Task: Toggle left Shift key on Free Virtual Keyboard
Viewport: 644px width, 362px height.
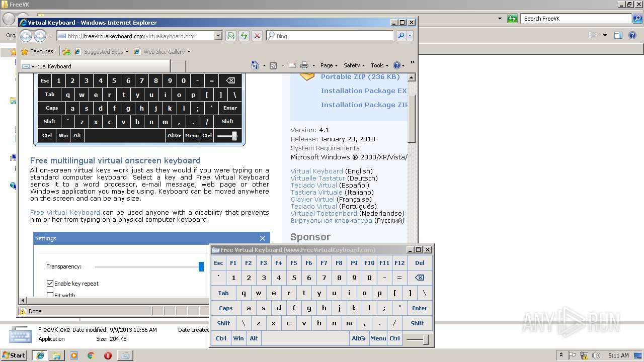Action: point(223,323)
